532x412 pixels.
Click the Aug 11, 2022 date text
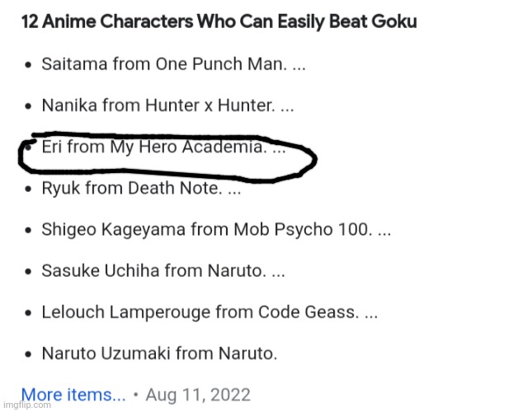(x=198, y=395)
